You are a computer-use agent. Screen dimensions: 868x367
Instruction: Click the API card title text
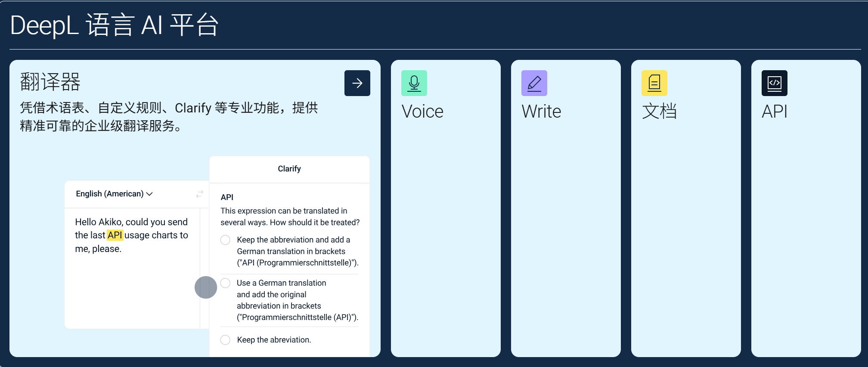(x=774, y=112)
